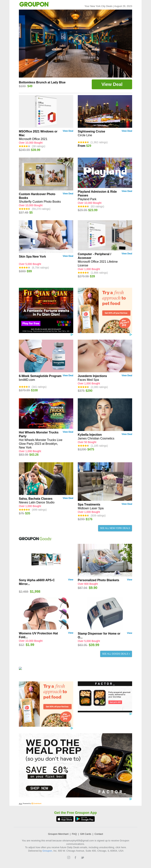Screen dimensions: 151x868
Task: Open the App Store download badge
Action: [x=65, y=819]
